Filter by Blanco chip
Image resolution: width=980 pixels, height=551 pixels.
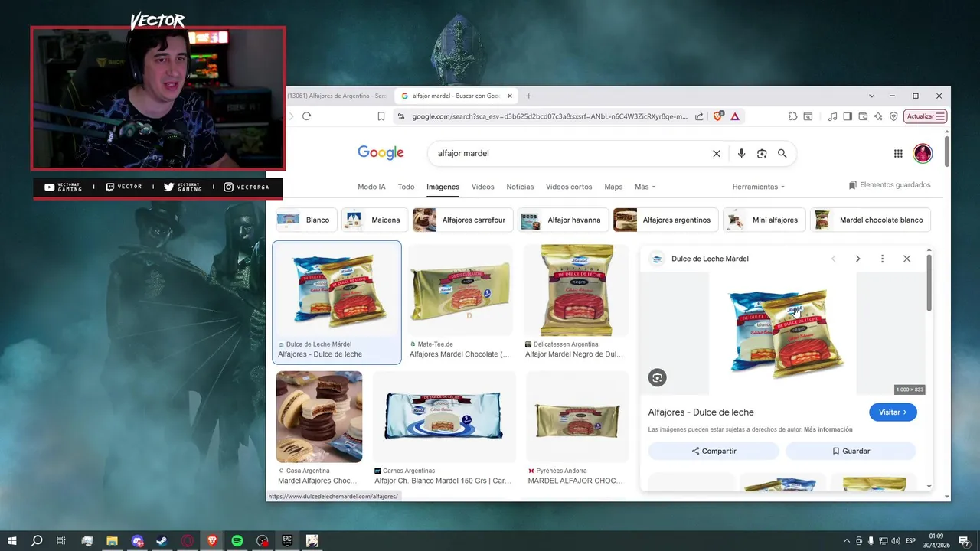[x=306, y=220]
